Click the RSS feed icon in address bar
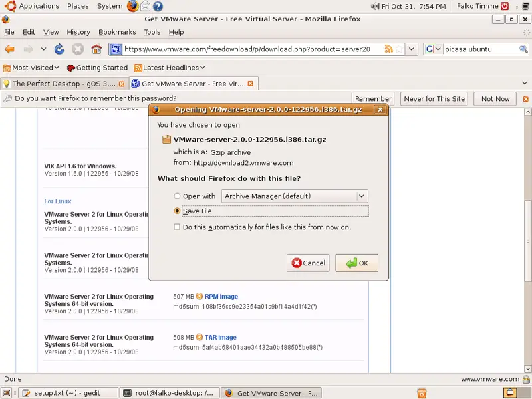This screenshot has height=399, width=532. tap(388, 49)
